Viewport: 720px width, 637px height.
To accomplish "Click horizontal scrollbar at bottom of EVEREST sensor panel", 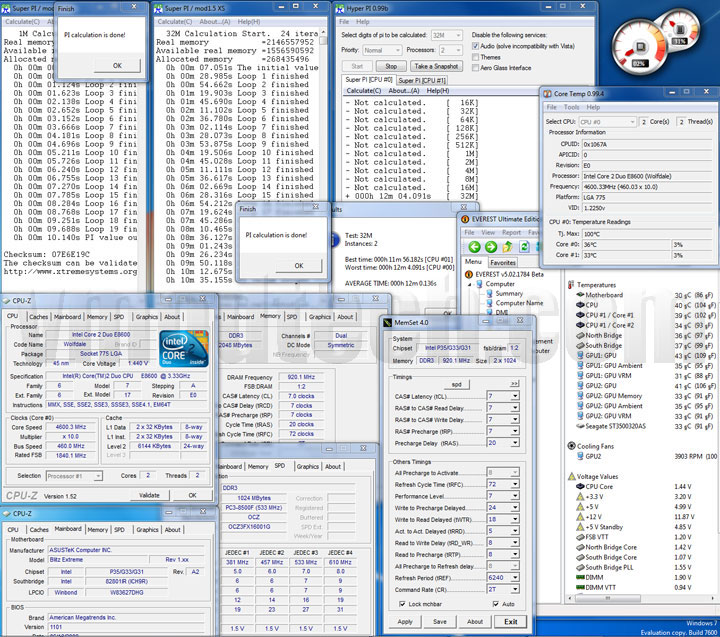I will point(641,598).
